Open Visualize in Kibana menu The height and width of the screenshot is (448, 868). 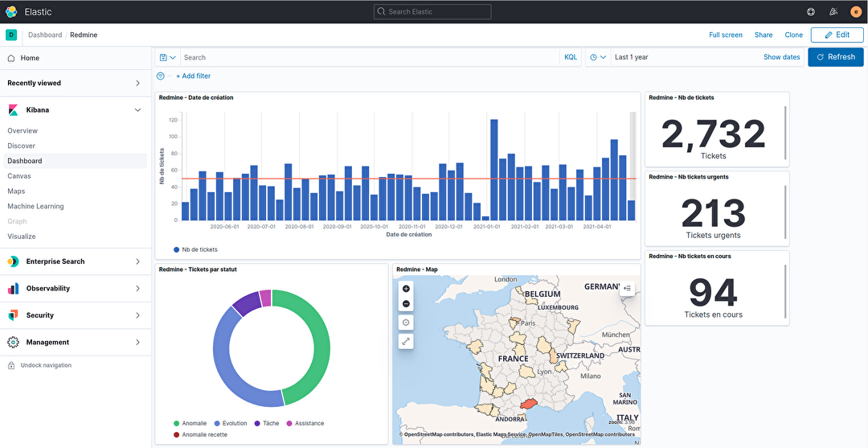[22, 236]
